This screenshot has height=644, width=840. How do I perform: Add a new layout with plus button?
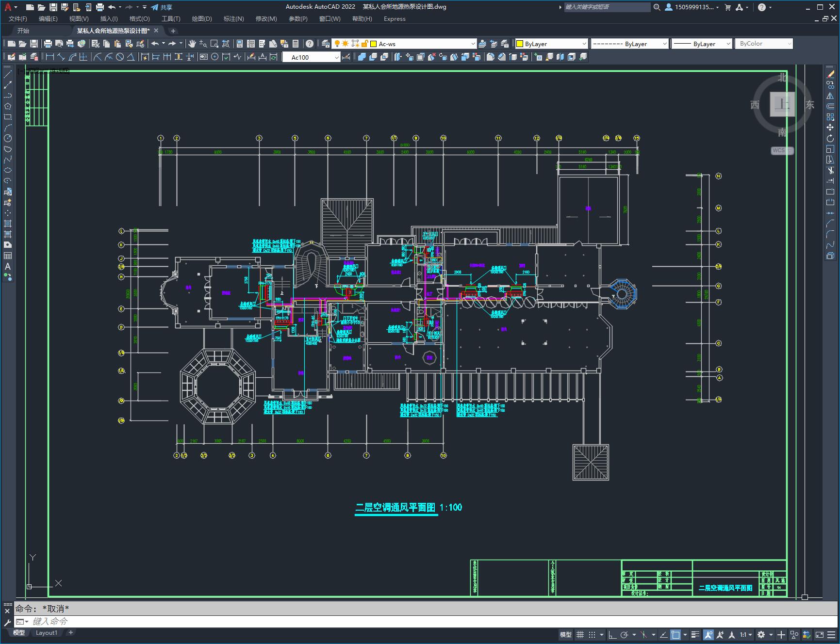coord(71,633)
